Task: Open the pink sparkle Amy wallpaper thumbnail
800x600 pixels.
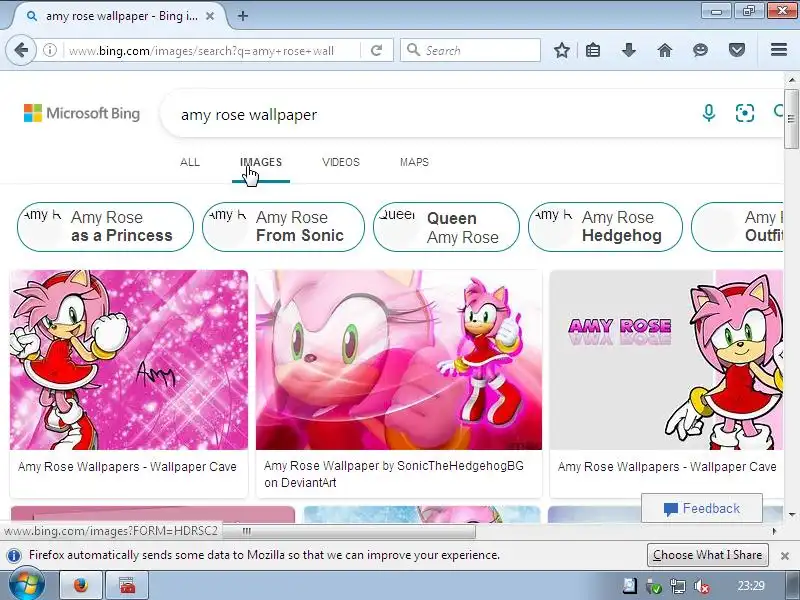Action: pos(129,360)
